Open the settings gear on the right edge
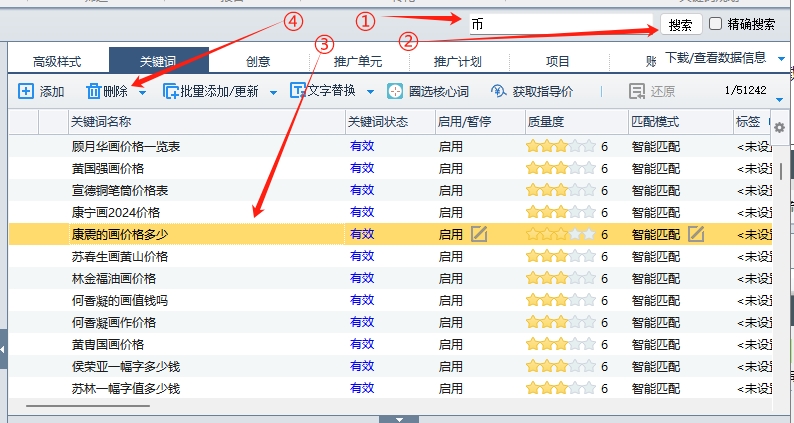Viewport: 794px width, 423px height. 780,127
